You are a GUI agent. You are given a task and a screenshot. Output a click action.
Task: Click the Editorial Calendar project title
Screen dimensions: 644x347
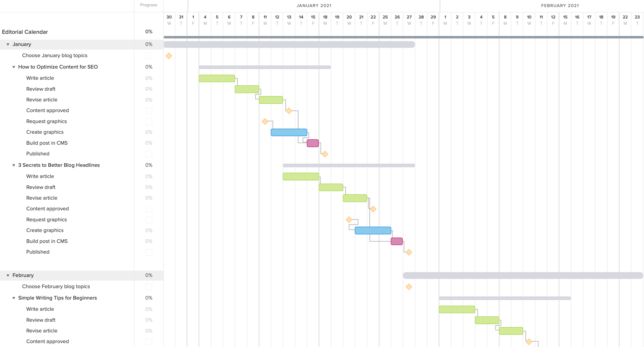click(25, 32)
